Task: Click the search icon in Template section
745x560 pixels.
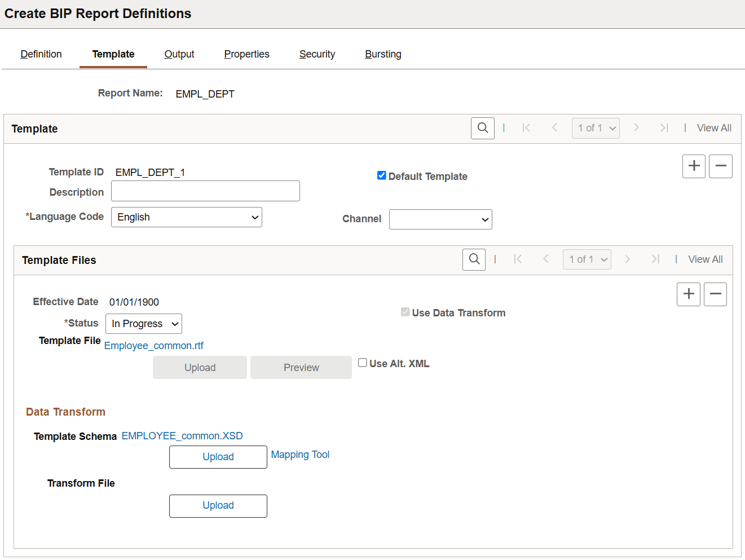Action: 482,128
